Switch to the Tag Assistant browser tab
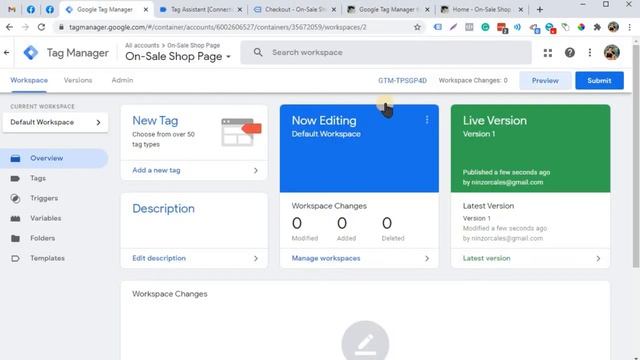The height and width of the screenshot is (360, 640). tap(200, 9)
